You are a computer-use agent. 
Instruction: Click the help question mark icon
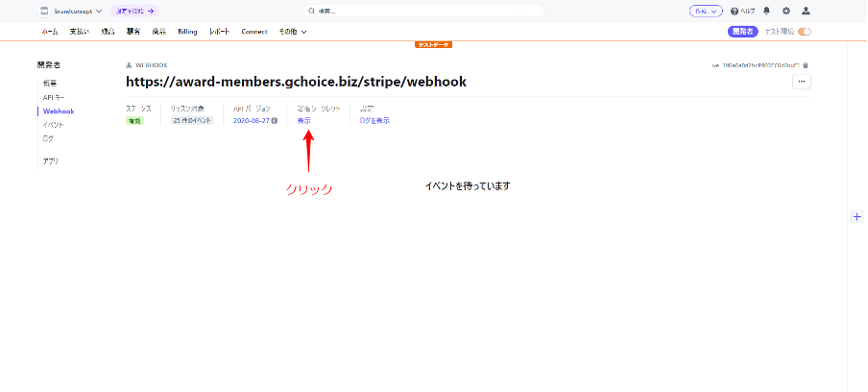coord(735,11)
